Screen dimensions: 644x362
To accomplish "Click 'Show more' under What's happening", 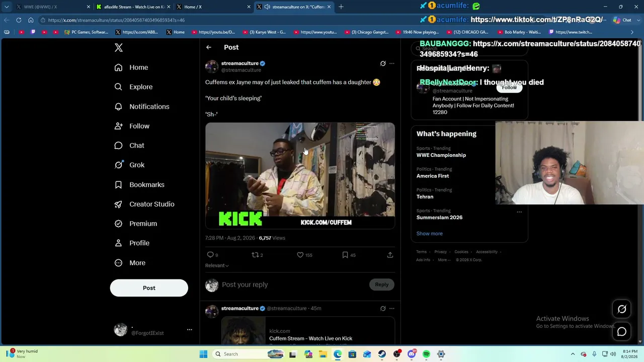I will click(430, 233).
